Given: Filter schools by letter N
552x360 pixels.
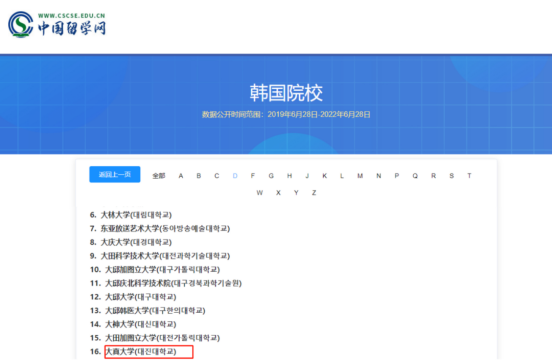Looking at the screenshot, I should point(379,176).
